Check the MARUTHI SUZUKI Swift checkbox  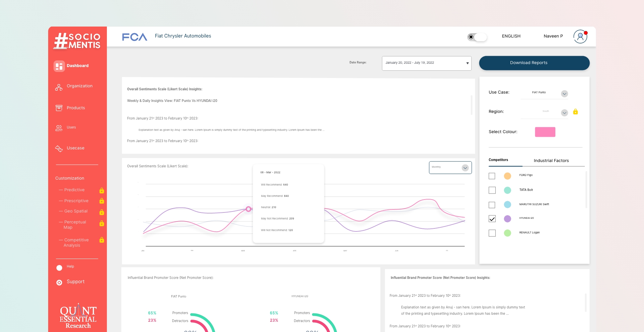click(492, 205)
